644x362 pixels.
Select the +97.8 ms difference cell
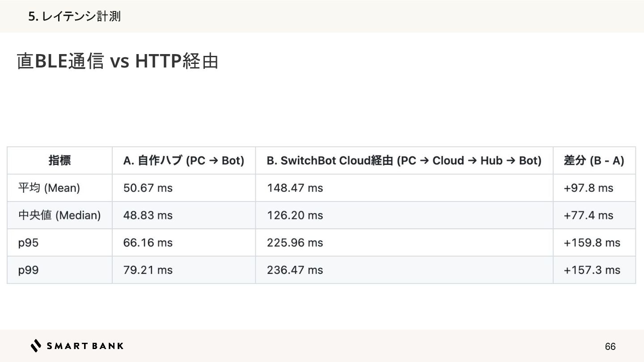[x=589, y=188]
